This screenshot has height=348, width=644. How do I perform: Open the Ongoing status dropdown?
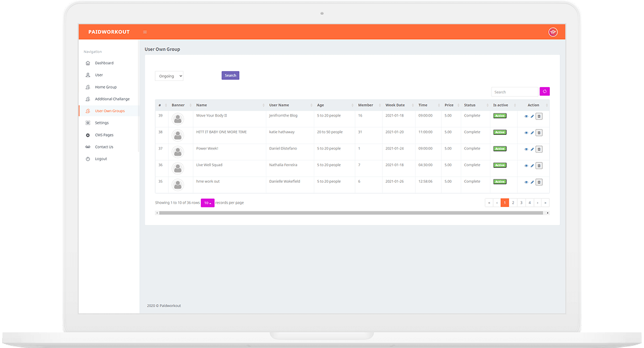[169, 76]
